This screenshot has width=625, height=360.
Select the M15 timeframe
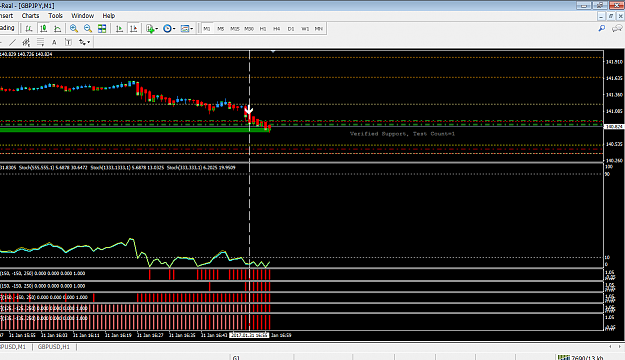click(235, 29)
